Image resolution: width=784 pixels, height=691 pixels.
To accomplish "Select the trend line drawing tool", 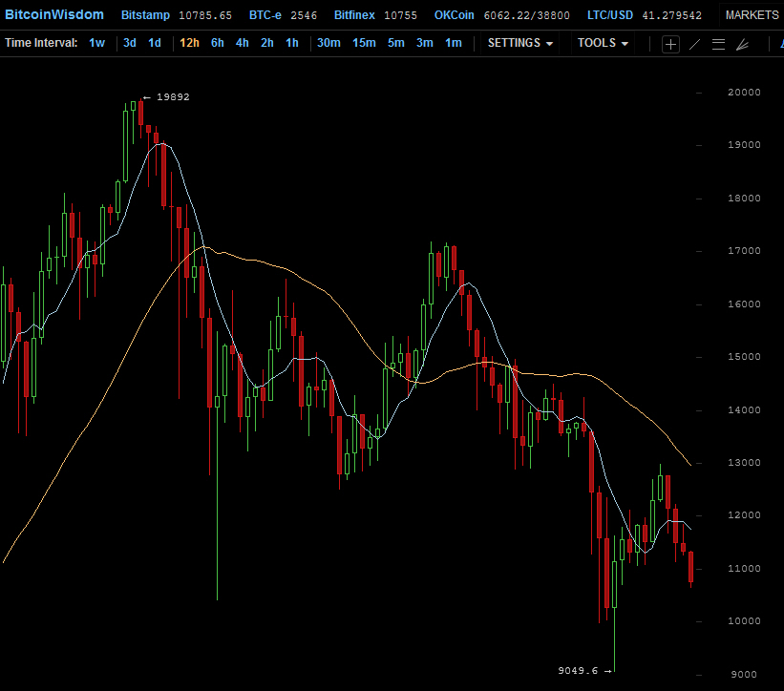I will coord(694,44).
